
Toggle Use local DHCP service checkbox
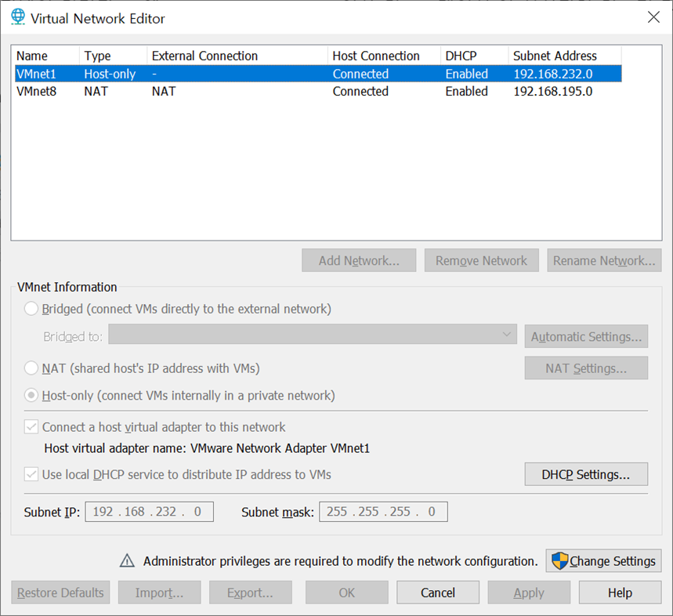pyautogui.click(x=31, y=474)
